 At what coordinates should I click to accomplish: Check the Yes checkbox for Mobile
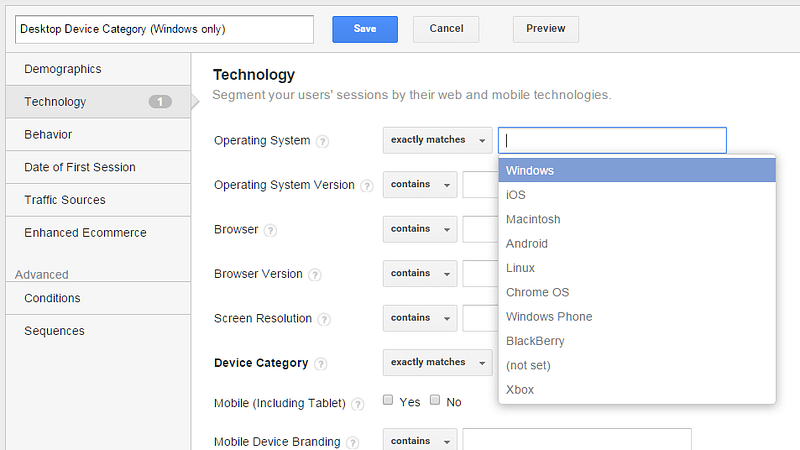point(388,400)
